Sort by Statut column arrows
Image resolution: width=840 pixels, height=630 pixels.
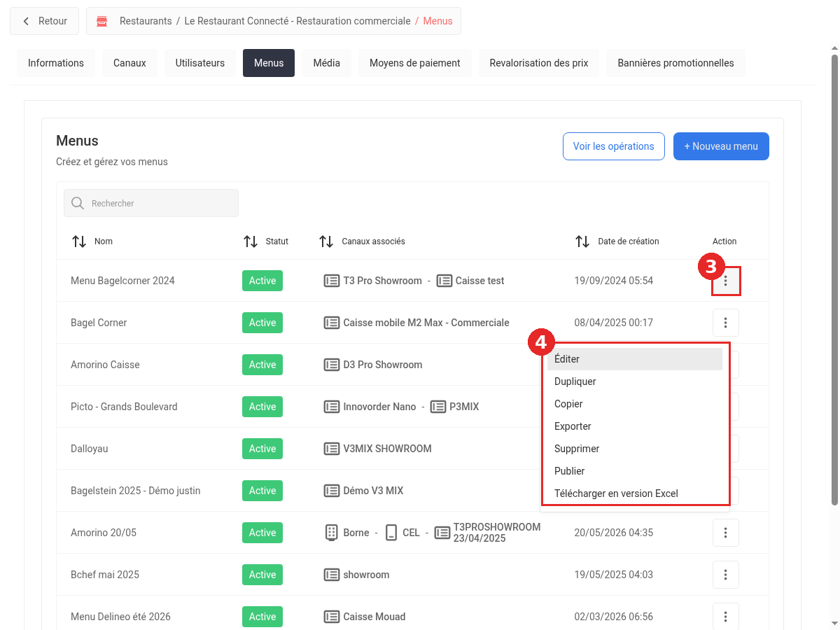click(251, 241)
